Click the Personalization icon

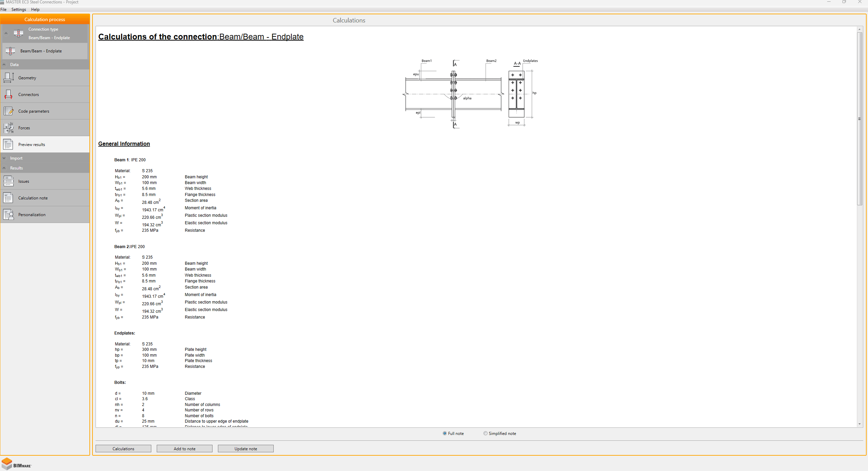(x=8, y=214)
